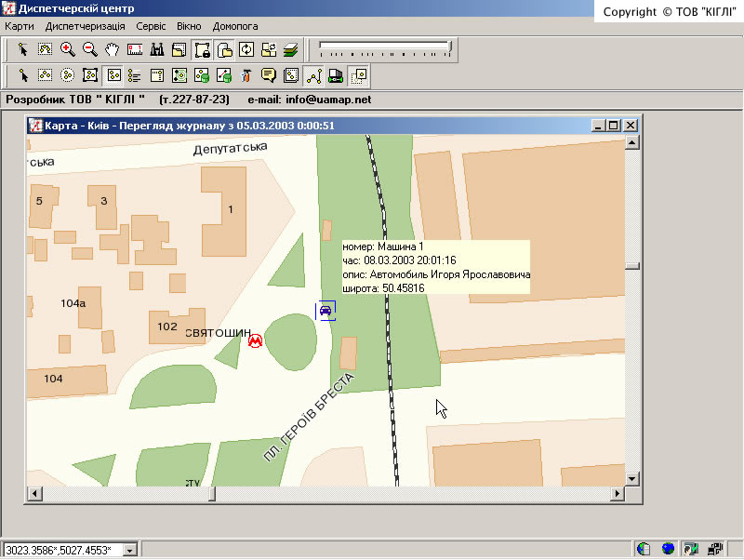
Task: Click the framed objects with corner handles icon
Action: tap(90, 75)
